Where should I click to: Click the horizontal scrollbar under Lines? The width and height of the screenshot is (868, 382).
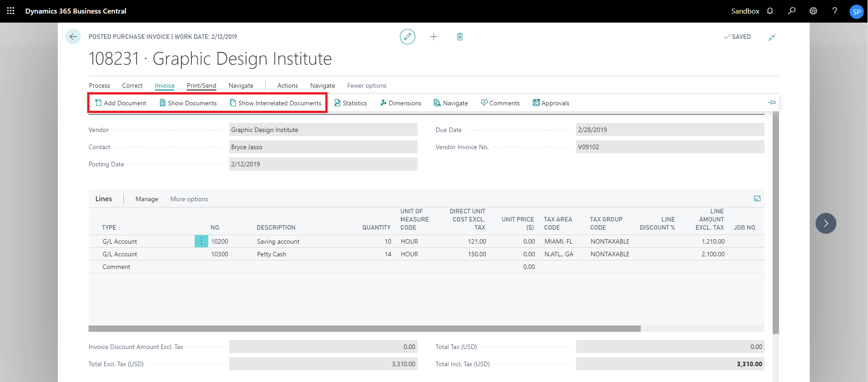pyautogui.click(x=364, y=329)
